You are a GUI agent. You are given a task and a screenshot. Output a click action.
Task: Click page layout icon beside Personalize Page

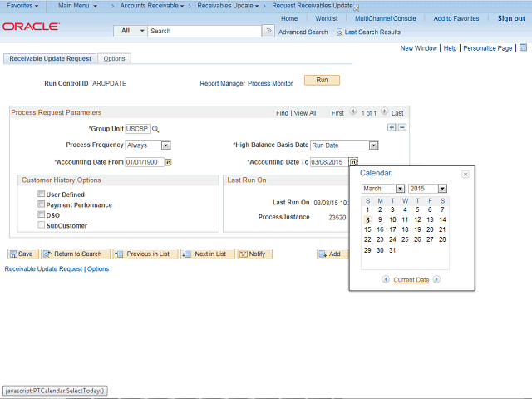tap(523, 47)
